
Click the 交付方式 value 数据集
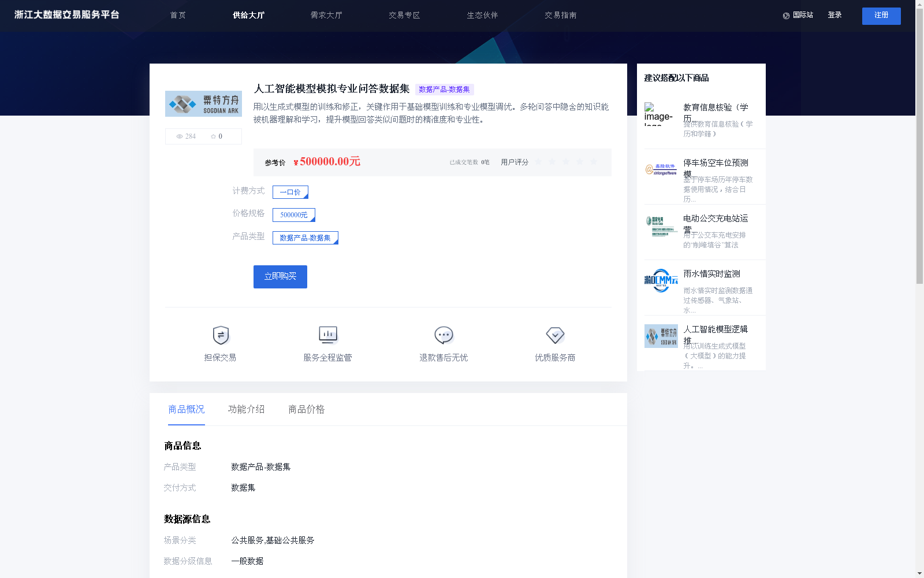coord(243,488)
